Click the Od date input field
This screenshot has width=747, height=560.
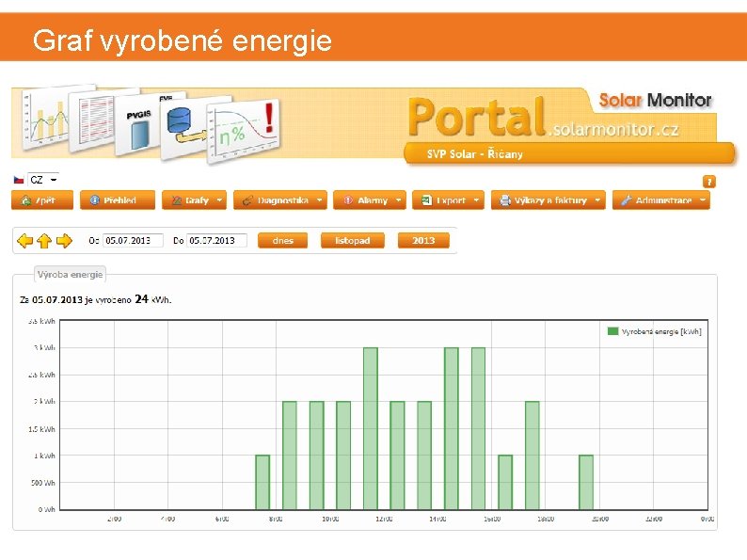click(x=133, y=240)
